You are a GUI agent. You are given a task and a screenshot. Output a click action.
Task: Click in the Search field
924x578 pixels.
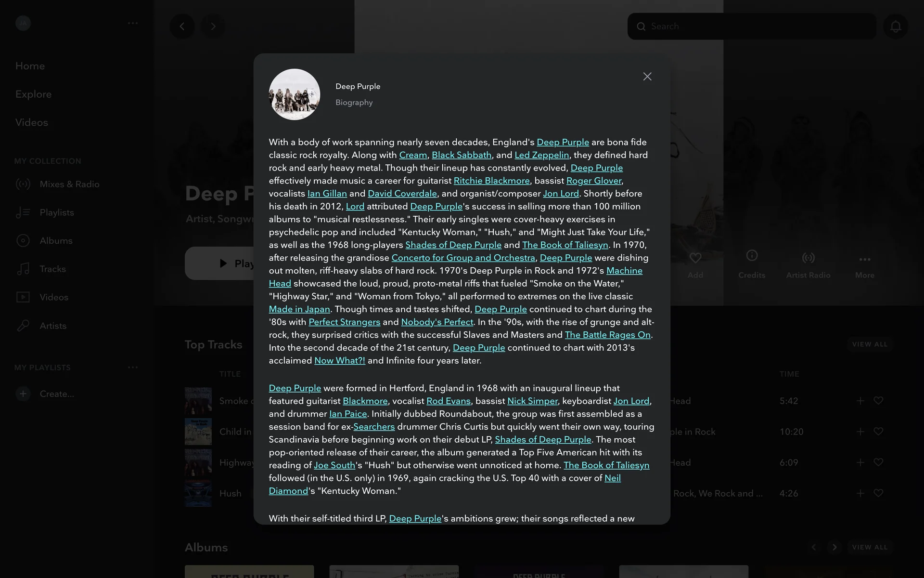tap(752, 26)
